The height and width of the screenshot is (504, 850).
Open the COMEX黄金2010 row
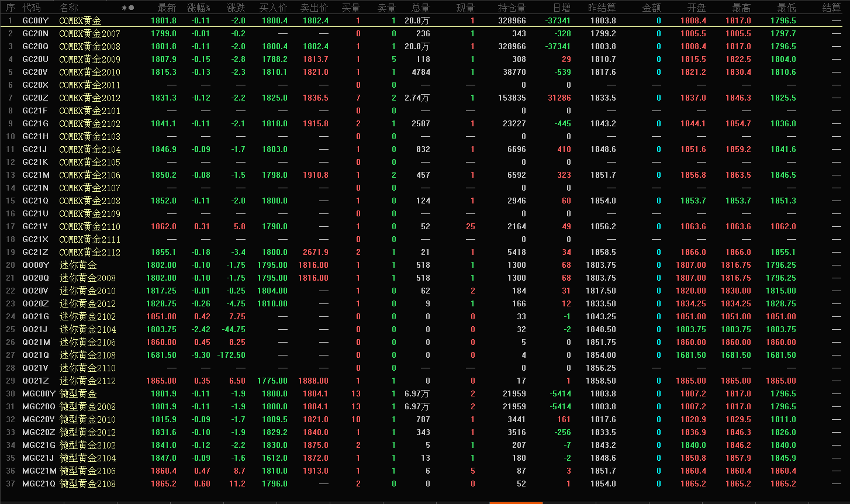(x=425, y=72)
